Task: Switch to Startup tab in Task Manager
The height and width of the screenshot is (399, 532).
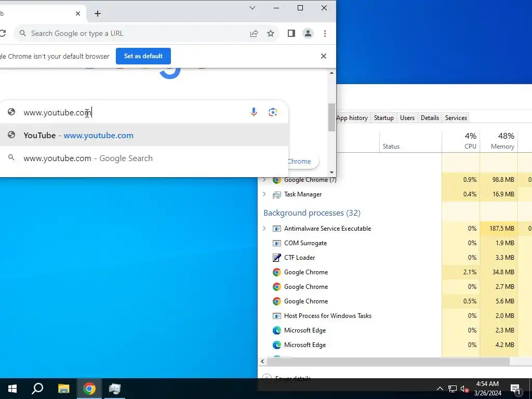Action: point(384,118)
